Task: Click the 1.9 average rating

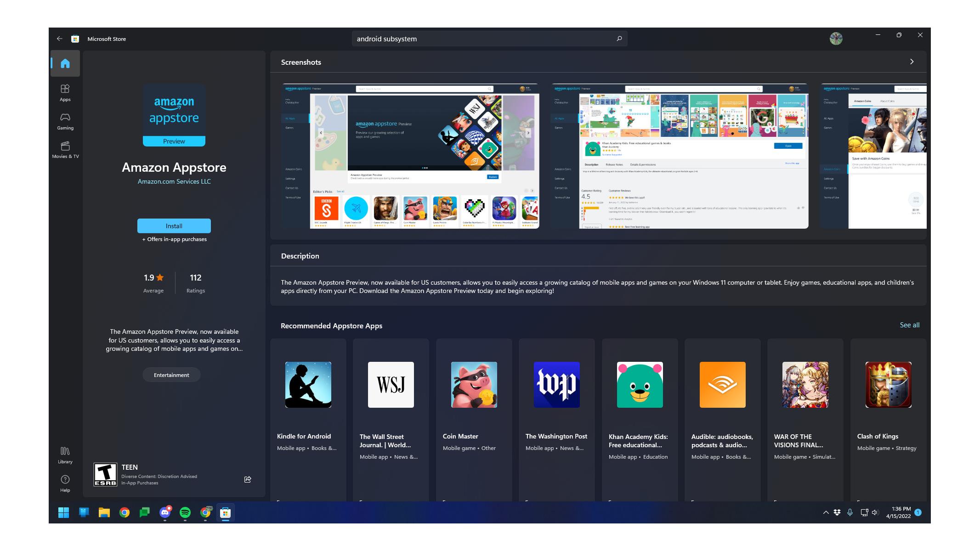Action: tap(153, 283)
